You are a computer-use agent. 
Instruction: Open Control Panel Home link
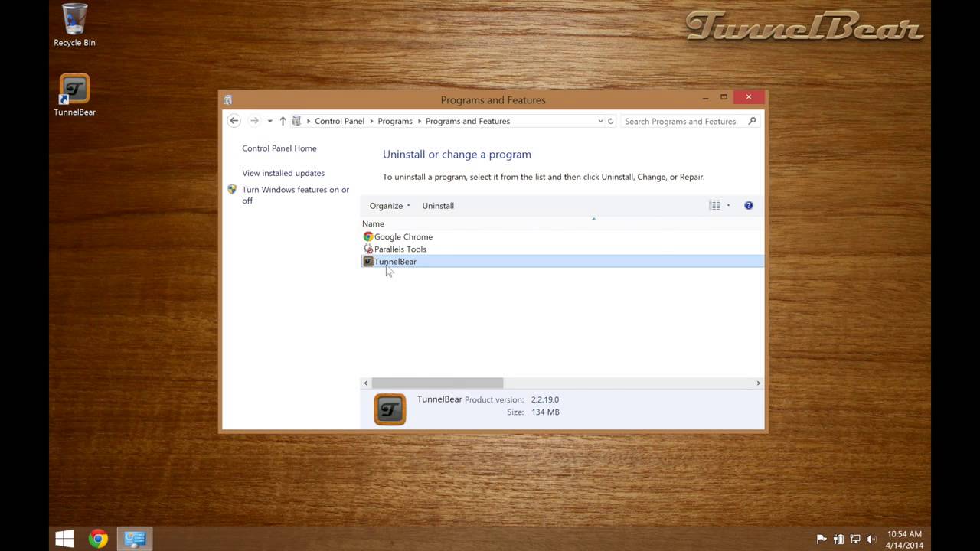[x=279, y=148]
